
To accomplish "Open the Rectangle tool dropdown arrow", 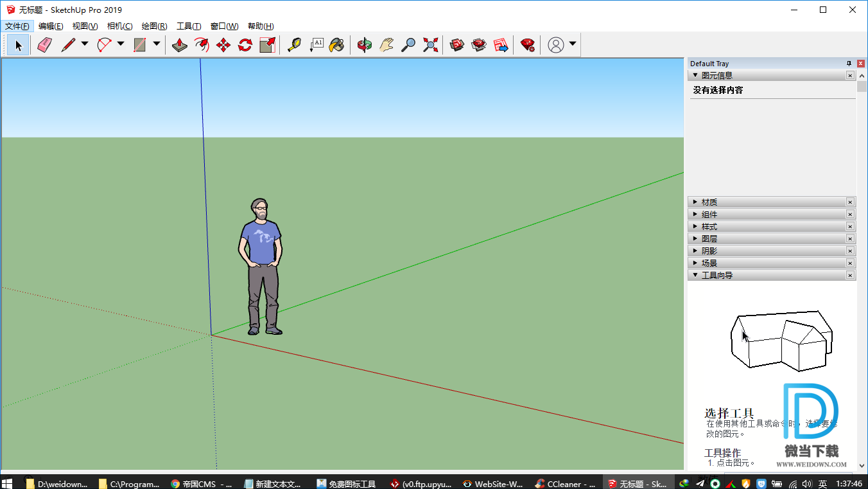I will [157, 44].
